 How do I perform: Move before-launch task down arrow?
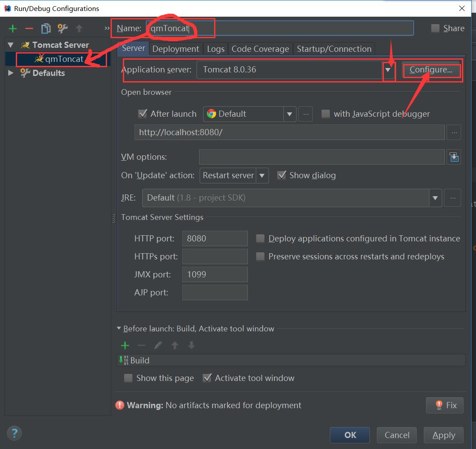point(191,345)
